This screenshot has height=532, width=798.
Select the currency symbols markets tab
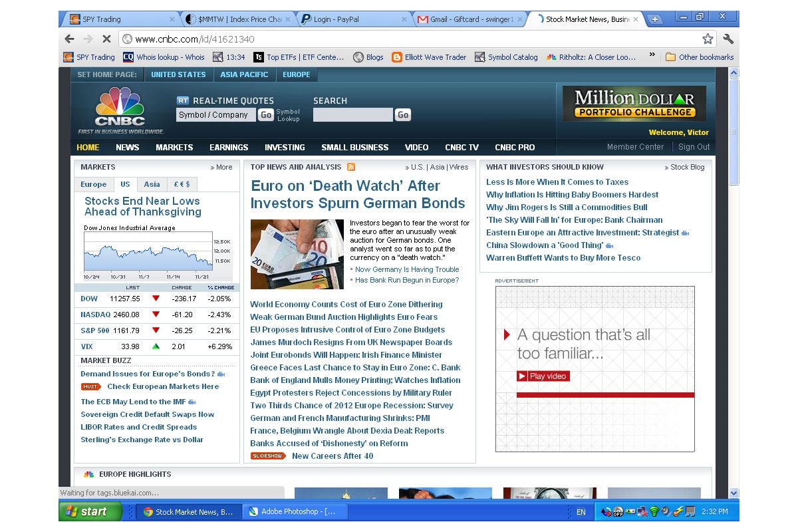pyautogui.click(x=182, y=184)
